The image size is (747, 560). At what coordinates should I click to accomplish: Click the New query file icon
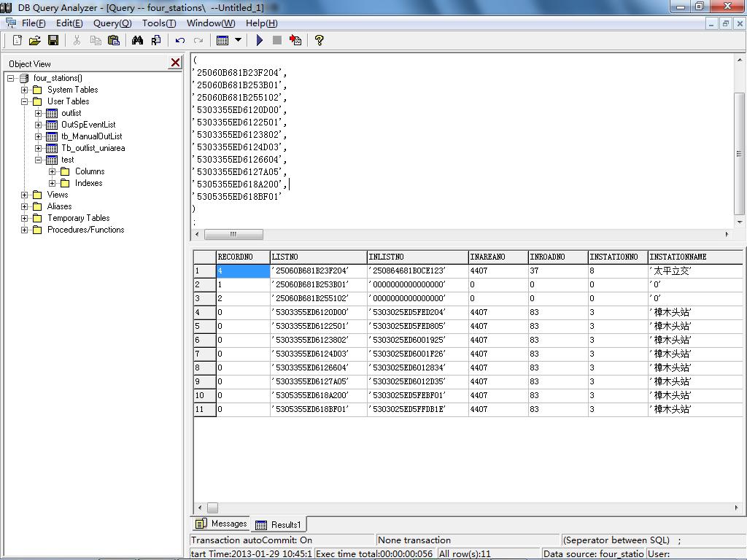18,41
